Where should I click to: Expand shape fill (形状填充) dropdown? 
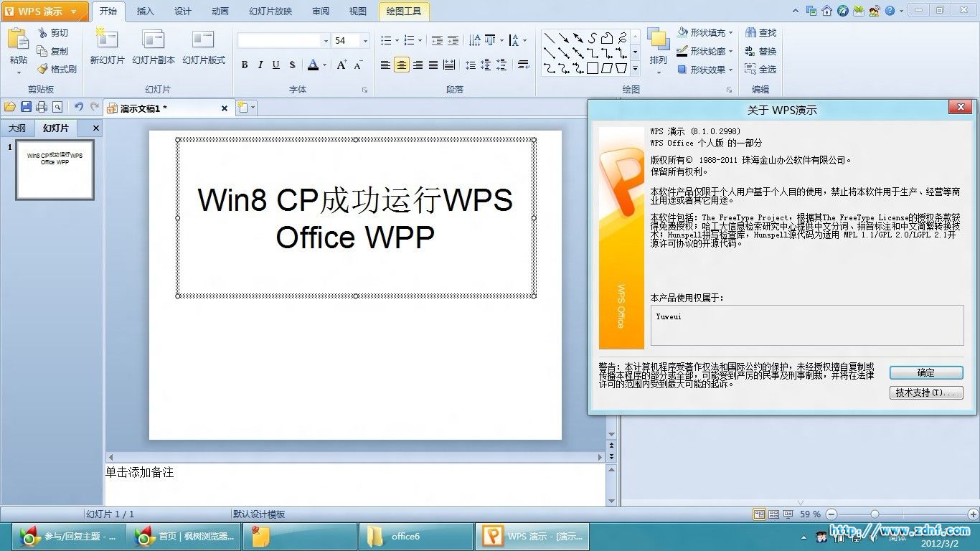730,33
